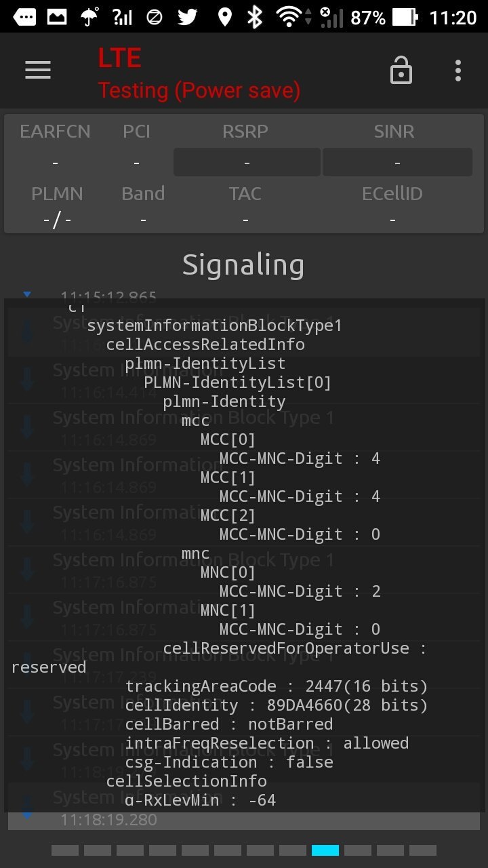Viewport: 488px width, 868px height.
Task: Select the highlighted ninth page indicator
Action: [x=325, y=850]
